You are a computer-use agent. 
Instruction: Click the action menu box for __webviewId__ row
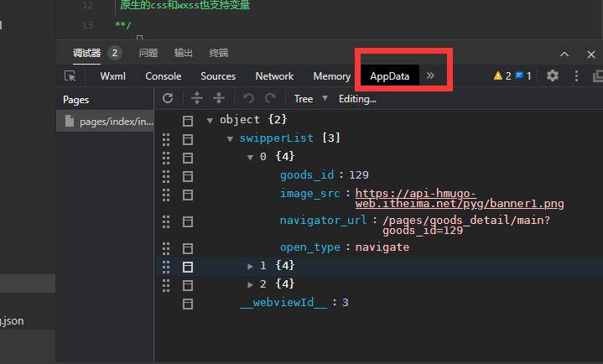(x=188, y=304)
